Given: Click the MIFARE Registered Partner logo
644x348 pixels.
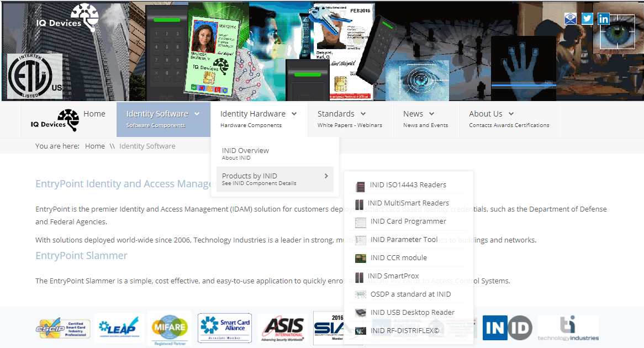Looking at the screenshot, I should click(170, 327).
